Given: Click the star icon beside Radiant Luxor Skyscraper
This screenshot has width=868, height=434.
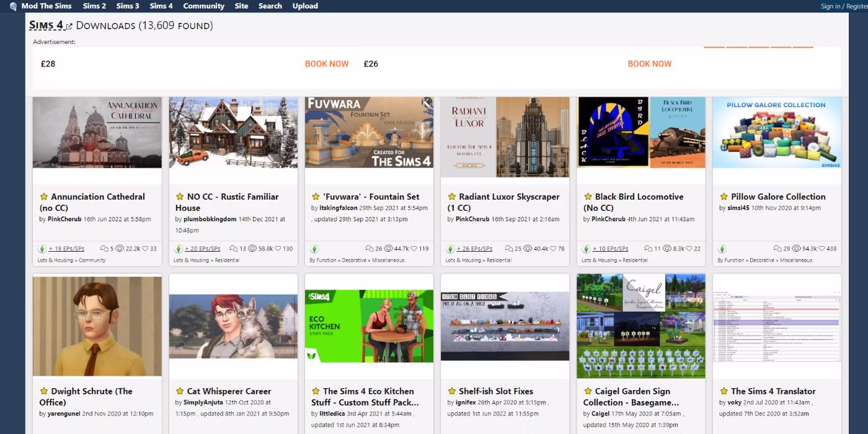Looking at the screenshot, I should coord(452,197).
